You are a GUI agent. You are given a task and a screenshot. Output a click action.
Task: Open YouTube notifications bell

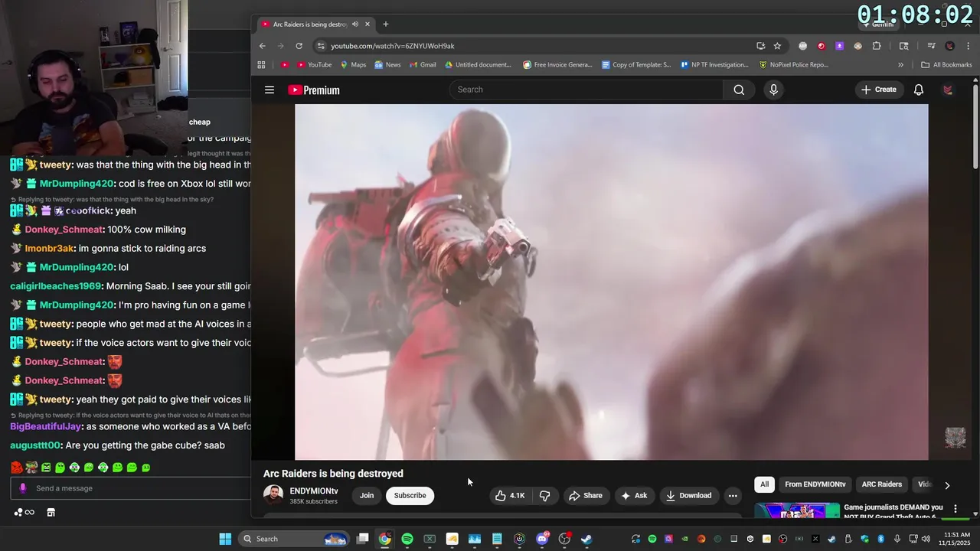919,90
